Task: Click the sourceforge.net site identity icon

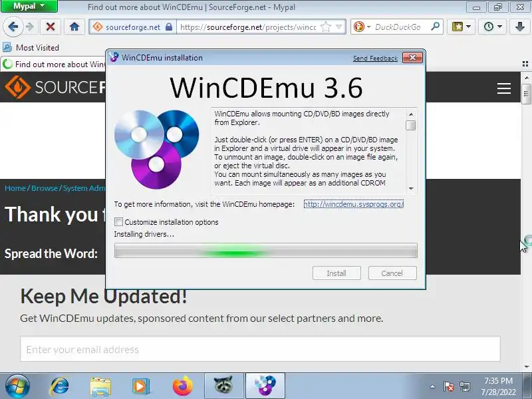Action: point(98,27)
